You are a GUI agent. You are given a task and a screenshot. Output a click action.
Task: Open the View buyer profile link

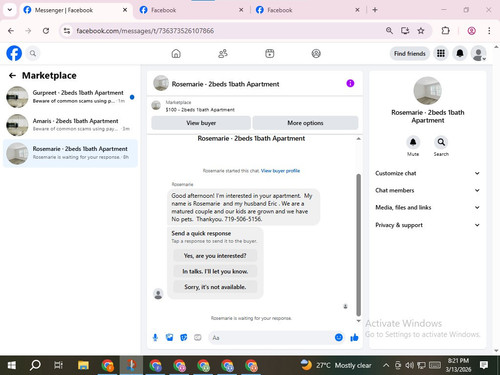pos(280,171)
